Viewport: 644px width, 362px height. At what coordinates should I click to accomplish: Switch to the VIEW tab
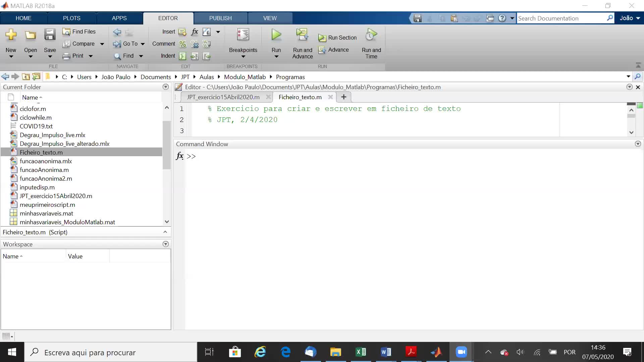(x=270, y=18)
